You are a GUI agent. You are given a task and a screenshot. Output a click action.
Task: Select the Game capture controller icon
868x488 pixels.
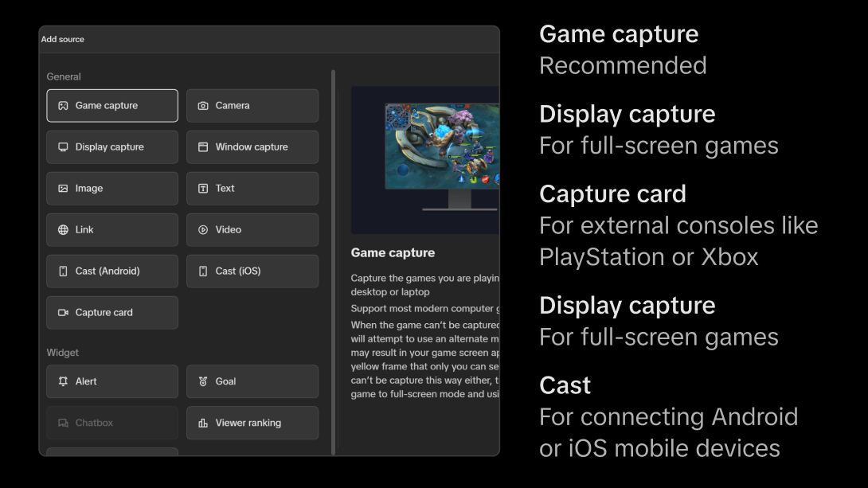coord(63,106)
